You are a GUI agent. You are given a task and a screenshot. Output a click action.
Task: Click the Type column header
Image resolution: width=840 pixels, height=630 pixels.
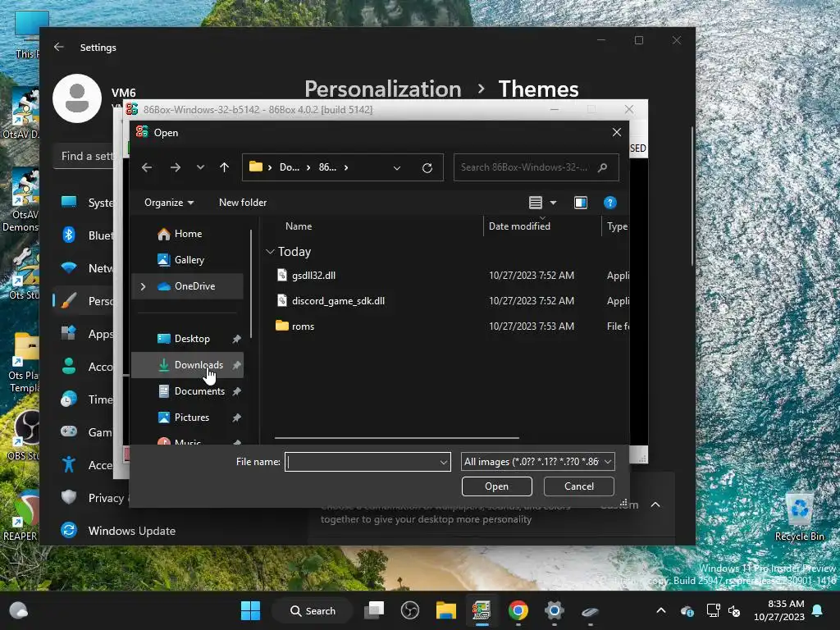[617, 226]
